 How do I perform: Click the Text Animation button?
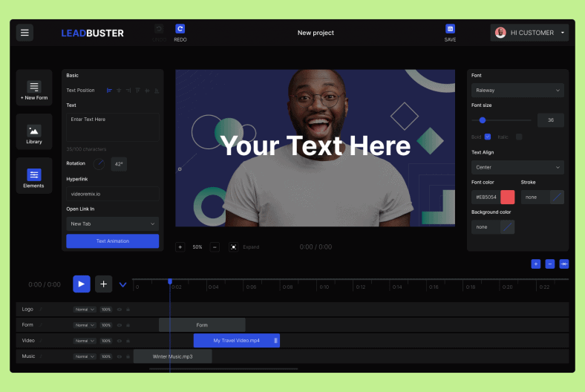tap(112, 241)
